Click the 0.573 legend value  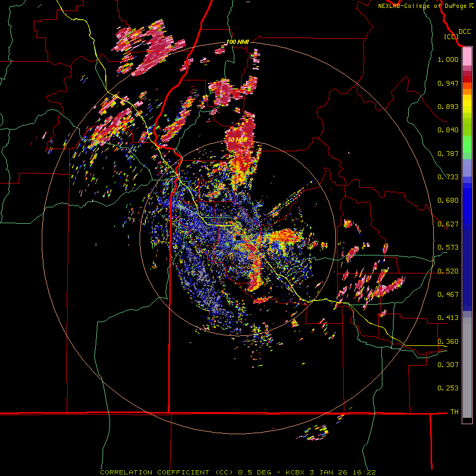tap(448, 248)
